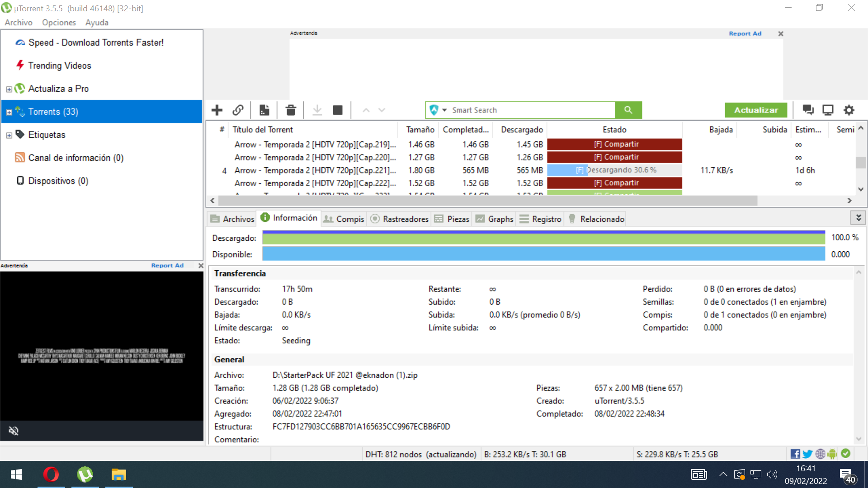Click the green Actualizar button

click(x=756, y=110)
